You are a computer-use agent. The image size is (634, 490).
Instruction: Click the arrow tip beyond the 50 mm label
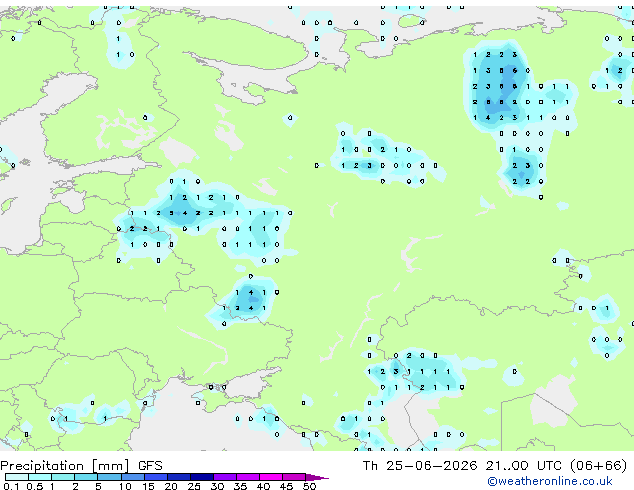pos(317,477)
